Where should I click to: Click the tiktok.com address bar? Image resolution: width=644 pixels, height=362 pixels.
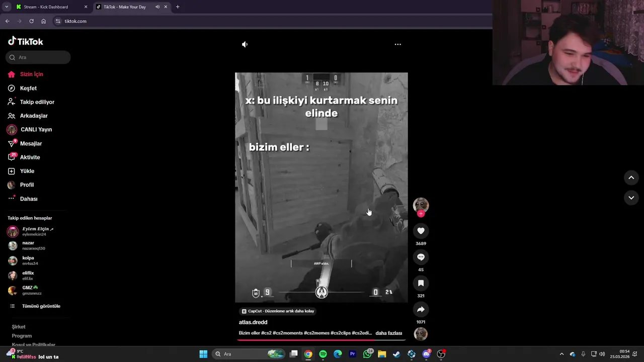tap(272, 21)
